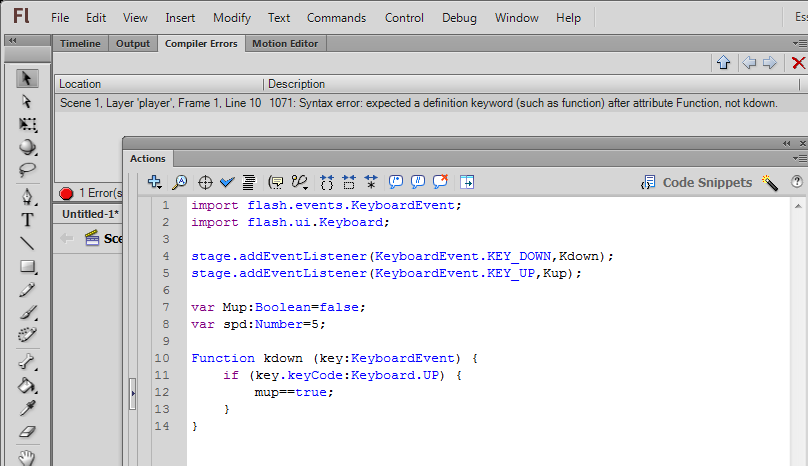Apply block comment icon
Image resolution: width=808 pixels, height=466 pixels.
point(395,182)
